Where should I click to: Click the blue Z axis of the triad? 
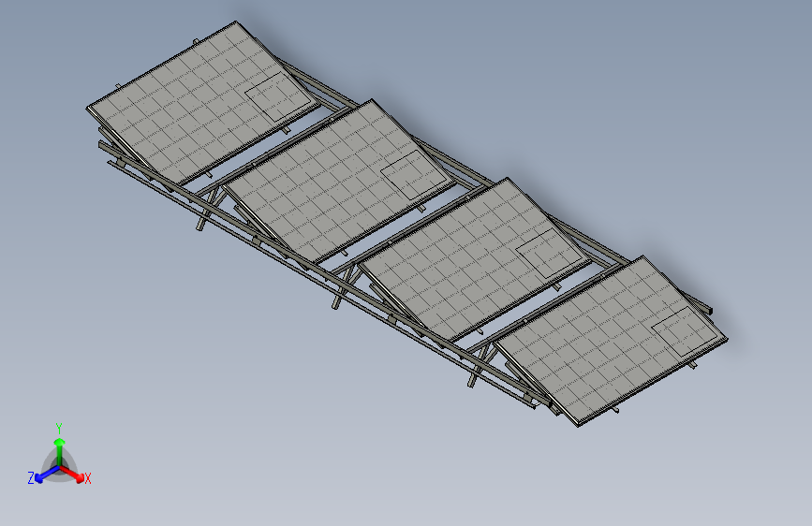tap(48, 474)
